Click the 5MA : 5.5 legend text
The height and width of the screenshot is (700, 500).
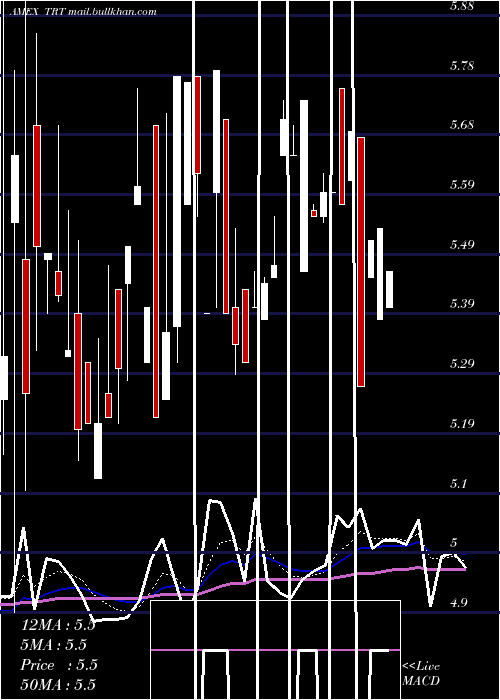coord(54,645)
